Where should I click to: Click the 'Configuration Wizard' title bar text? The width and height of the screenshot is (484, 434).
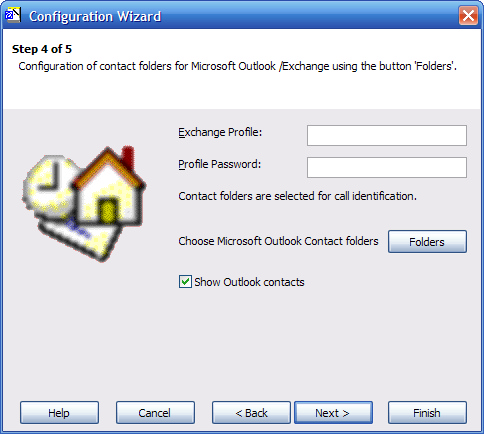point(95,16)
